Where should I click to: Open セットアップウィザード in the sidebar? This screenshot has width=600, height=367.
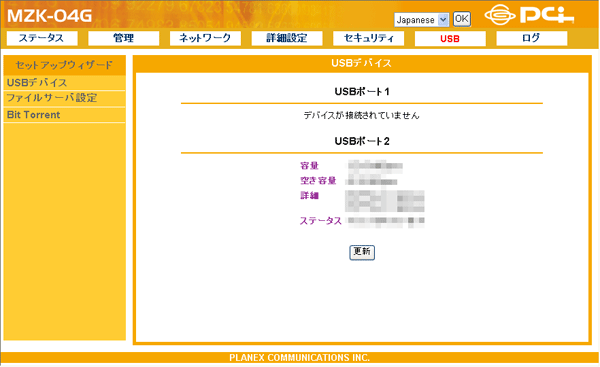pyautogui.click(x=64, y=65)
